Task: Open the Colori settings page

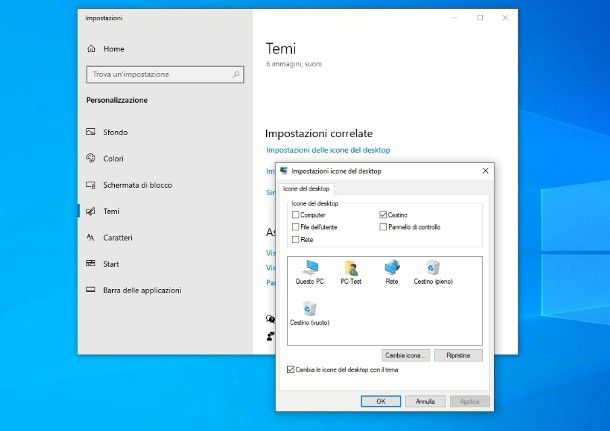Action: (x=113, y=158)
